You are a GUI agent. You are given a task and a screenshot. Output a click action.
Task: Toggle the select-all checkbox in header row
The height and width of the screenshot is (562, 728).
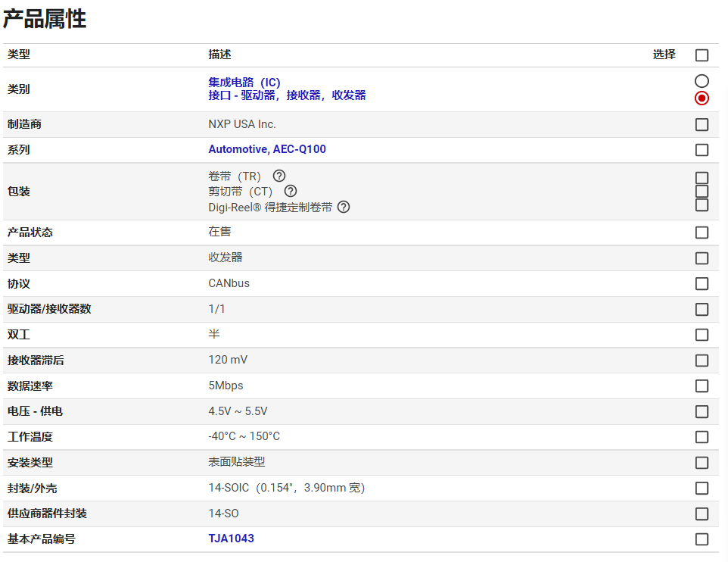(702, 55)
